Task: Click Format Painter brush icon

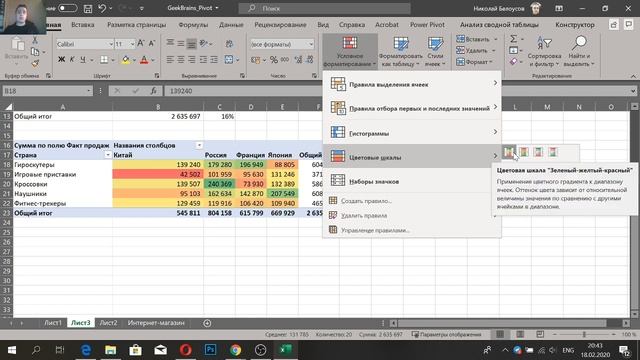Action: [35, 63]
